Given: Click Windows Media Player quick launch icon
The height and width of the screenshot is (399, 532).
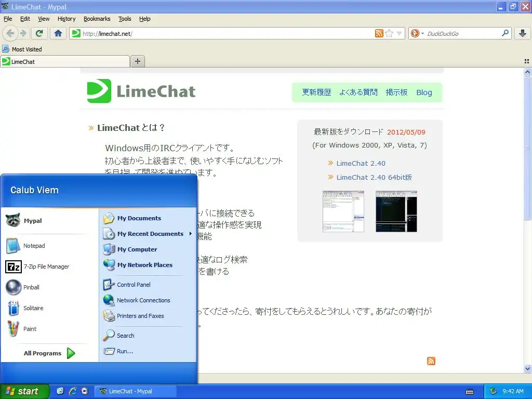Looking at the screenshot, I should 85,391.
